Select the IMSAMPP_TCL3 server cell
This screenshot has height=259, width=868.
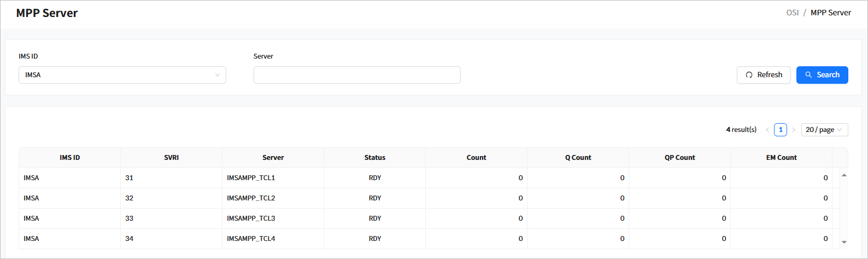pyautogui.click(x=251, y=218)
